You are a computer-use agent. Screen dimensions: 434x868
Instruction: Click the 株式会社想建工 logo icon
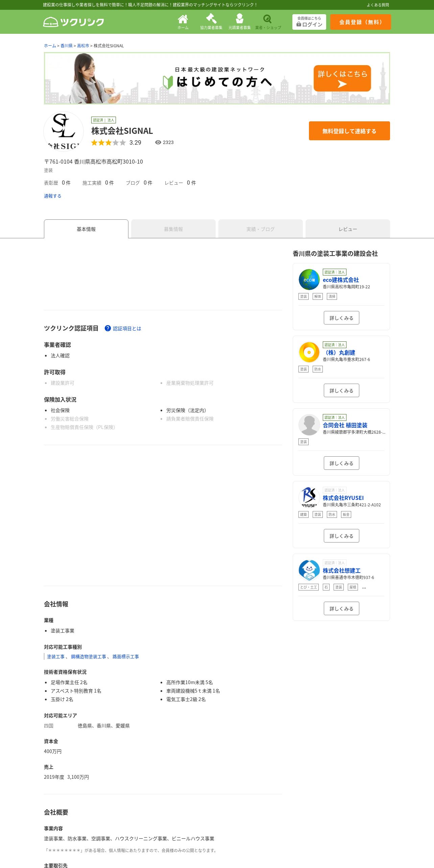tap(309, 570)
